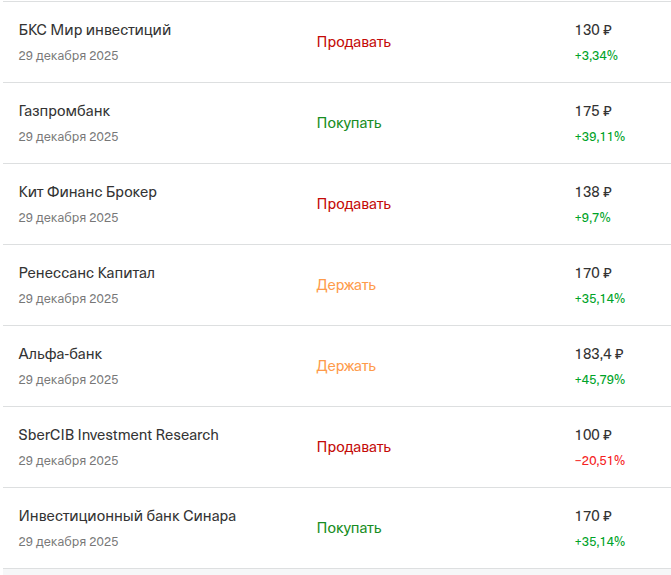Click Покупать recommendation from Газпромбанк
The height and width of the screenshot is (575, 671).
coord(349,123)
